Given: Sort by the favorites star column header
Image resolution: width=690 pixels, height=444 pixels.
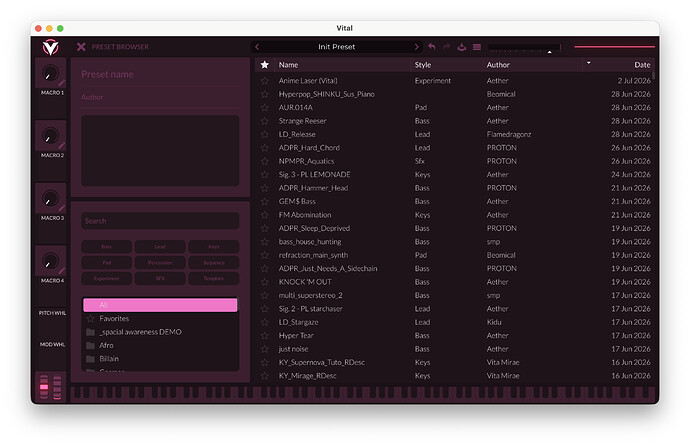Looking at the screenshot, I should (x=264, y=65).
